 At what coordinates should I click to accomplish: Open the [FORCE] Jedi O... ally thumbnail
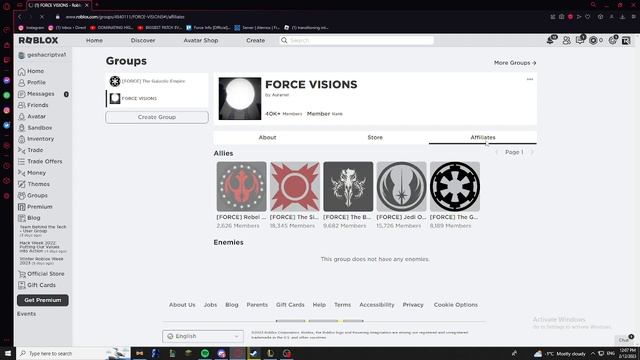pos(402,187)
